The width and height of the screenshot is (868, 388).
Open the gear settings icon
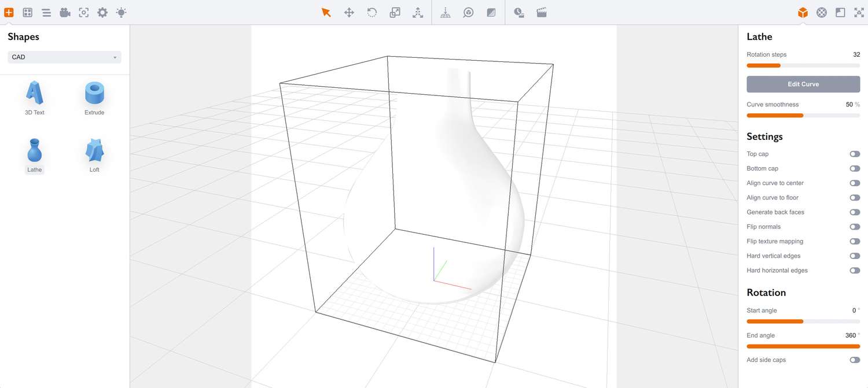pos(102,12)
